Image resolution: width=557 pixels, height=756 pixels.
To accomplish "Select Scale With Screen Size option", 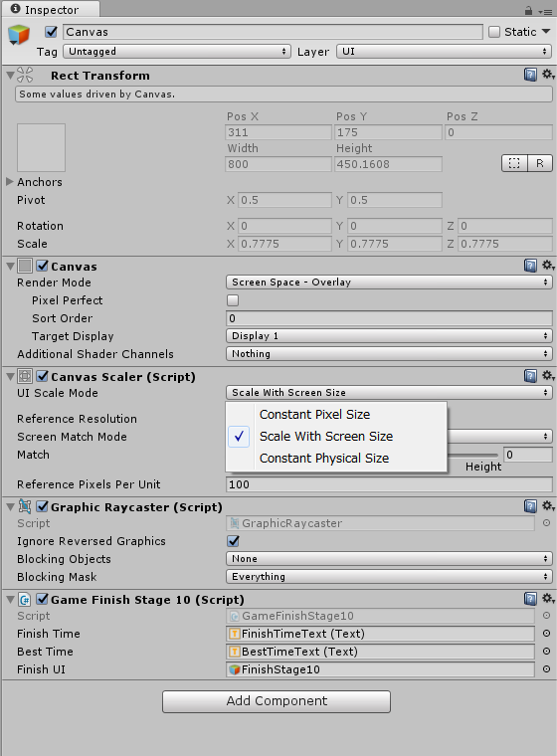I will pos(336,437).
